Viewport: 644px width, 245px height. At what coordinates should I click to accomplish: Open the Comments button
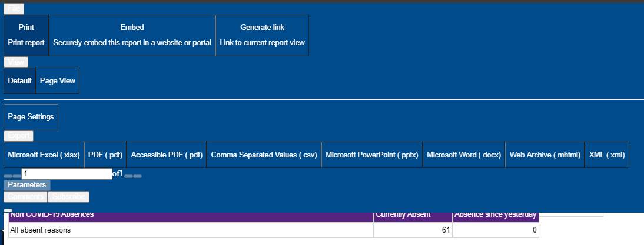pos(26,197)
